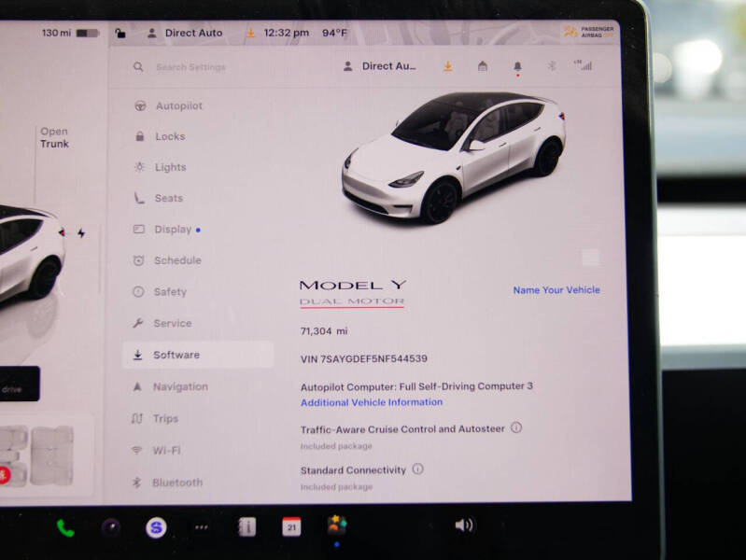Tap the Passenger Airbag indicator

(x=589, y=32)
